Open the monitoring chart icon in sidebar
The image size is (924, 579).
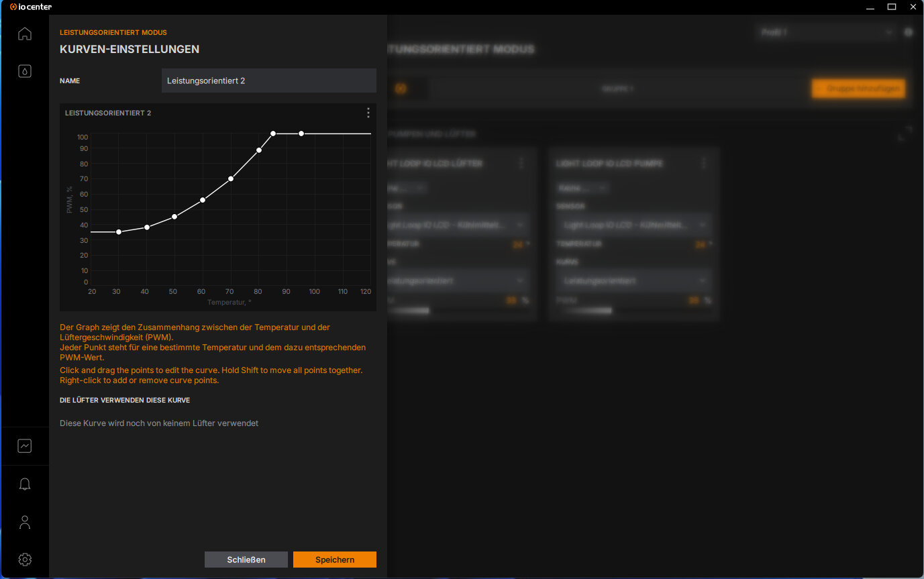(x=25, y=445)
